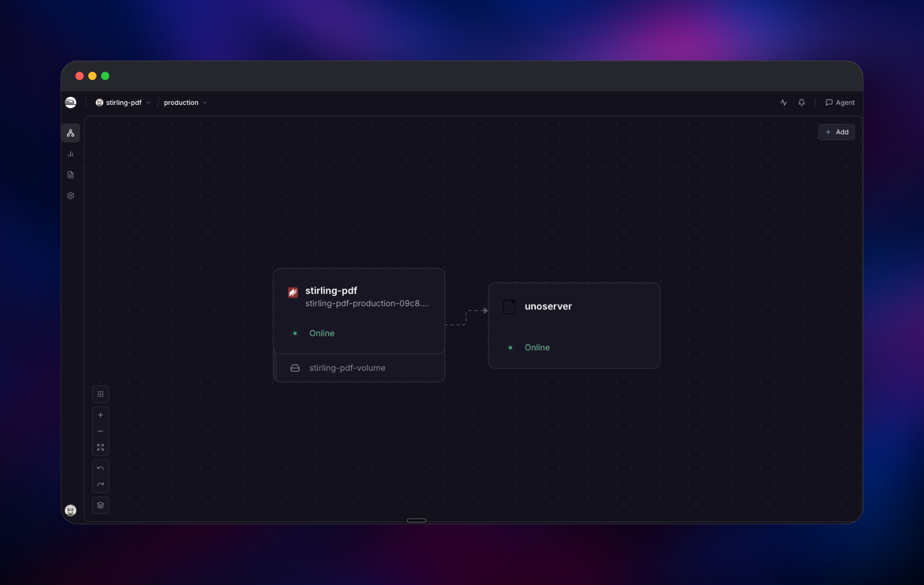This screenshot has width=924, height=585.
Task: Zoom in on the canvas
Action: point(101,415)
